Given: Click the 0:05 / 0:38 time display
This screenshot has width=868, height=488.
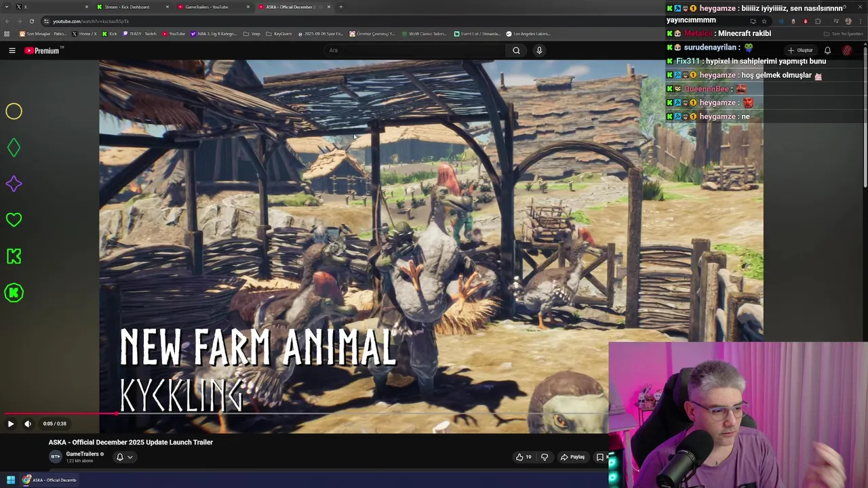Looking at the screenshot, I should pos(54,424).
